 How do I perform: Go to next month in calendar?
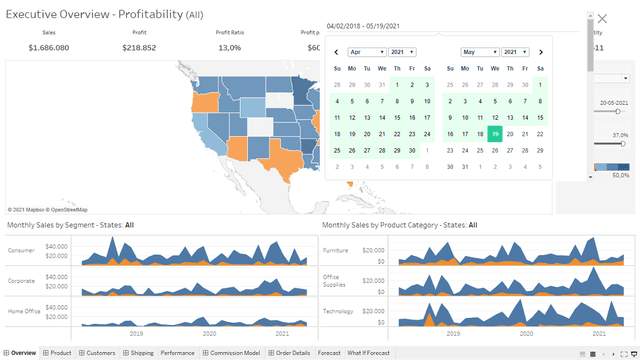(x=541, y=52)
